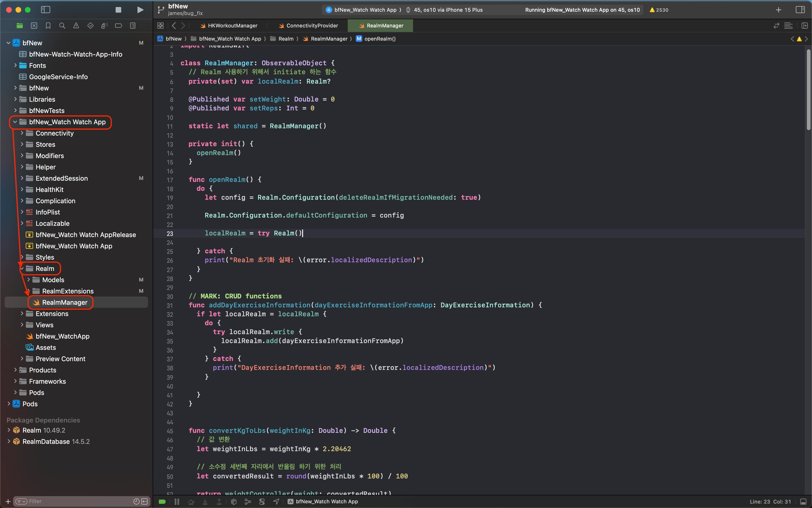
Task: Pause program execution in debug bar
Action: click(x=177, y=502)
